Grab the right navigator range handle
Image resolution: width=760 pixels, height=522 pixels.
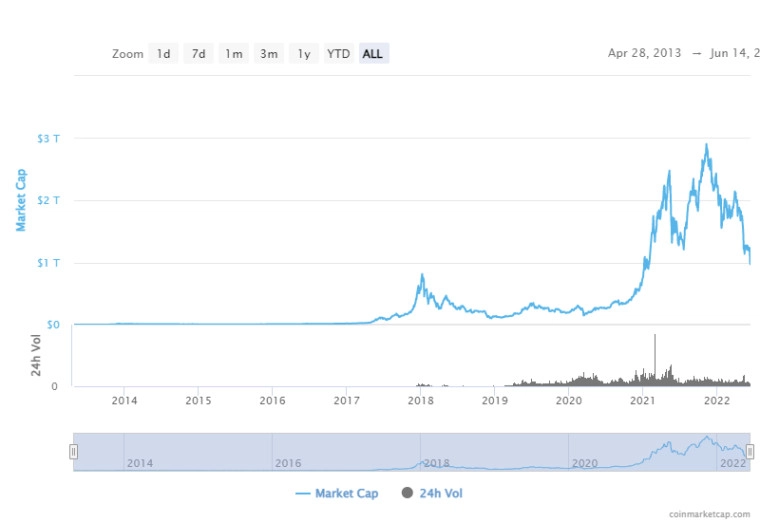coord(749,452)
